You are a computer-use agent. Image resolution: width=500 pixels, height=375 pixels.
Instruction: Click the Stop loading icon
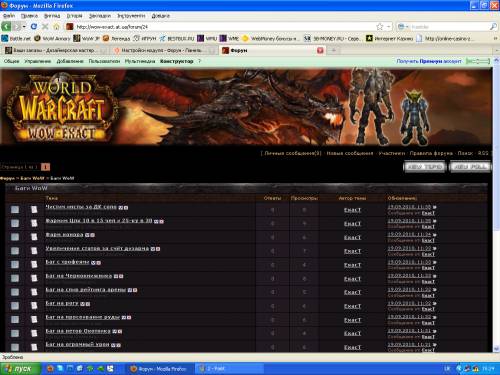click(45, 26)
